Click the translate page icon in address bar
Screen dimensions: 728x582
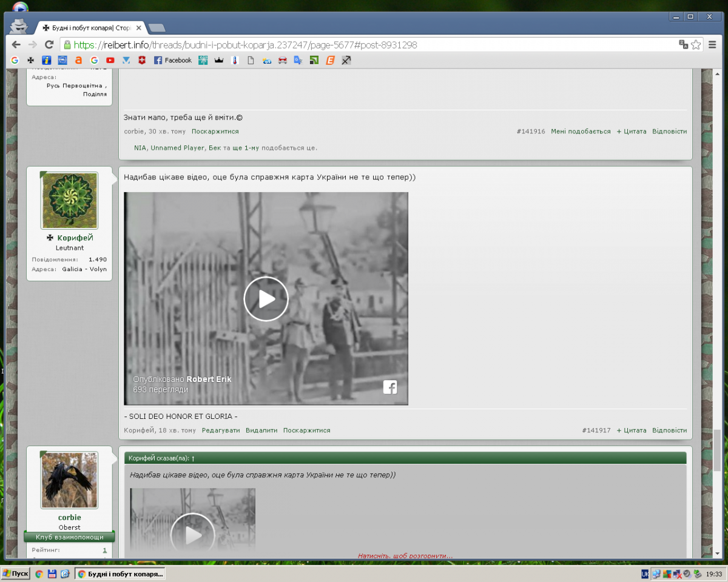683,45
